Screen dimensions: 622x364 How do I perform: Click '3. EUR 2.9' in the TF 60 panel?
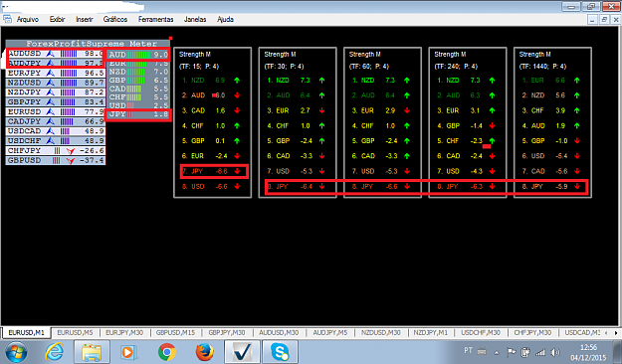pos(373,110)
